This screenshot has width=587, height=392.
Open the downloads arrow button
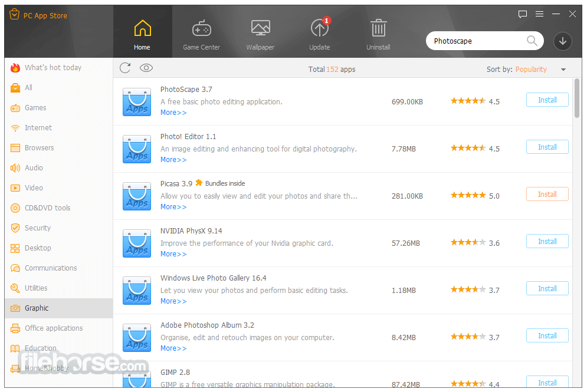click(x=562, y=41)
